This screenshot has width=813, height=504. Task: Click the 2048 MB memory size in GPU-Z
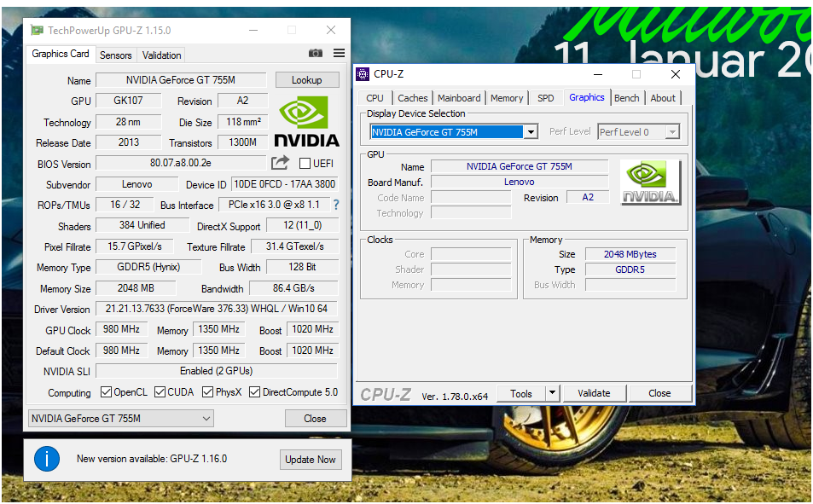point(136,287)
